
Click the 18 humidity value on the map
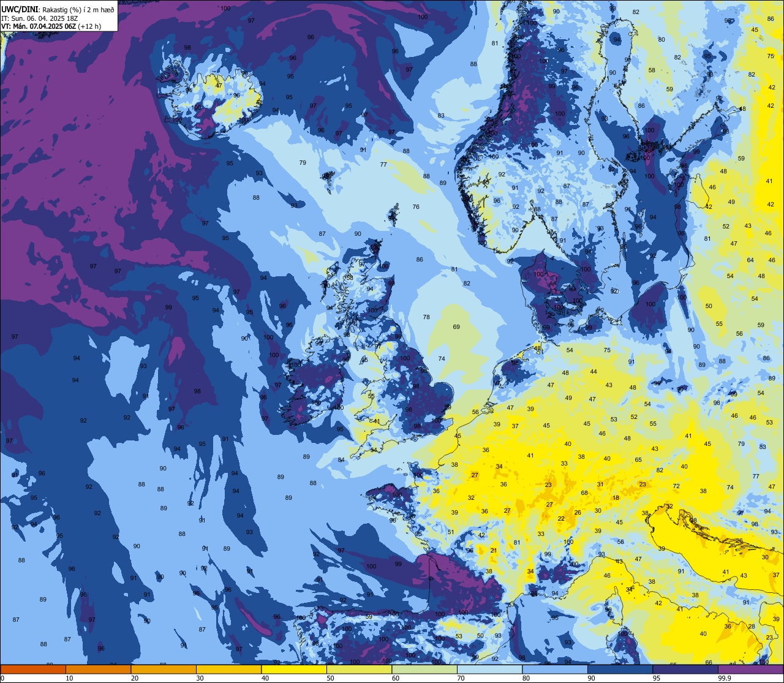tap(616, 497)
